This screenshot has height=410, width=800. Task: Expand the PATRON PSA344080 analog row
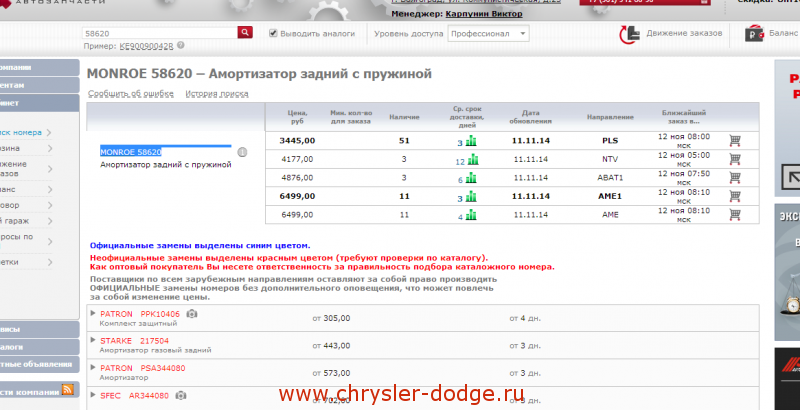[x=93, y=367]
